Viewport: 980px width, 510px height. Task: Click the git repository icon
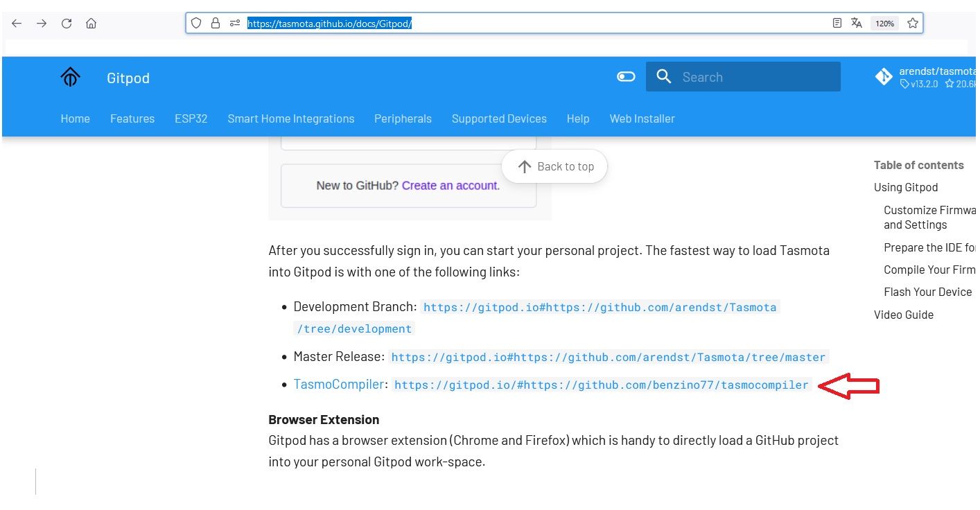(x=884, y=77)
